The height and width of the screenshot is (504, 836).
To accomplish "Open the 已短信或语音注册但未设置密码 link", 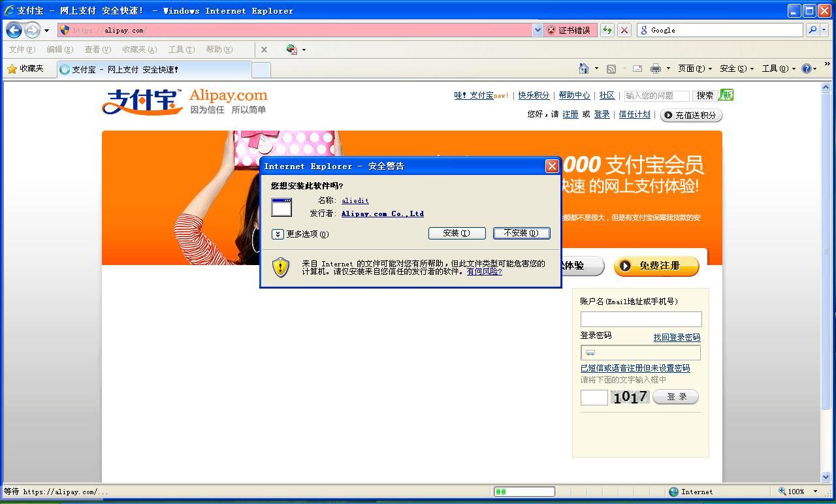I will point(635,368).
